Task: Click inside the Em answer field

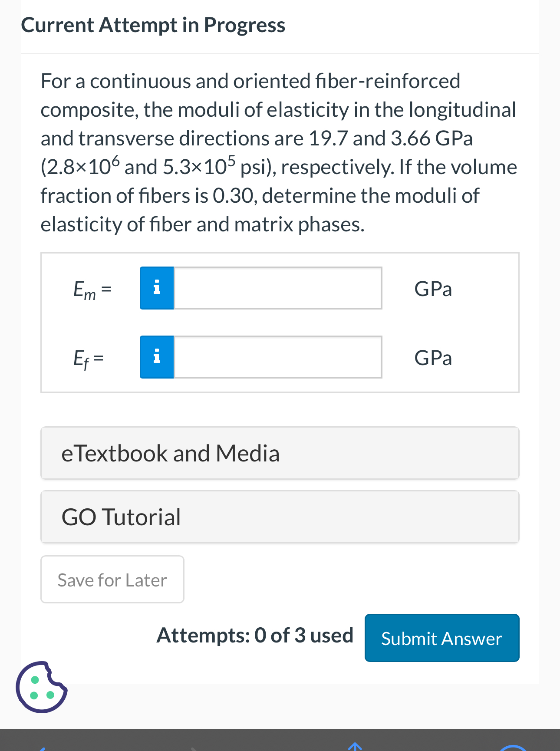Action: pos(278,288)
